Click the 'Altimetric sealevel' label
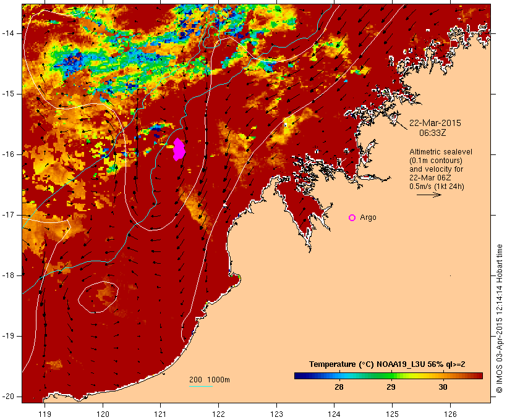Image resolution: width=507 pixels, height=420 pixels. (x=441, y=152)
